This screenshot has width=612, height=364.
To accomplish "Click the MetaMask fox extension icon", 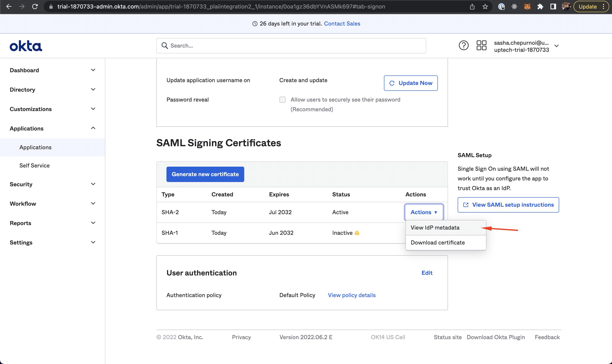I will click(527, 7).
